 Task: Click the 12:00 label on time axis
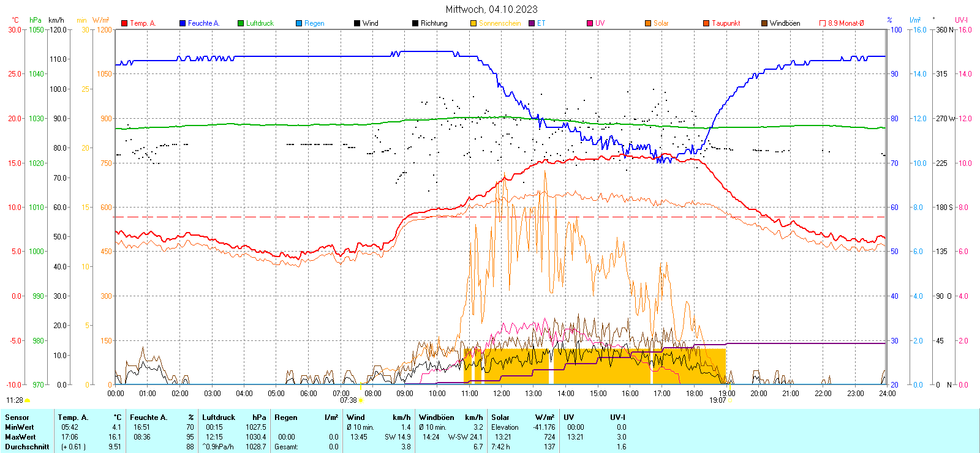501,394
